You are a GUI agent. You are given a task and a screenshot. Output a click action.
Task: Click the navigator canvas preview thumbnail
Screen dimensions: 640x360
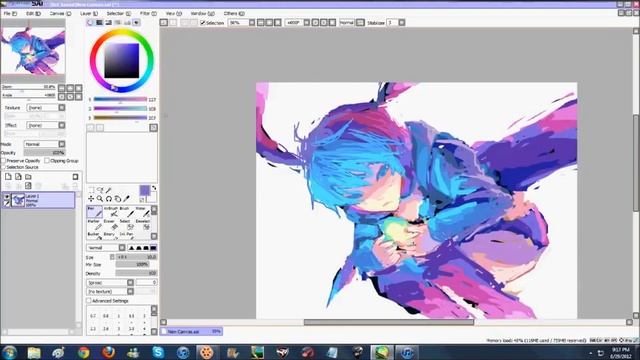click(33, 51)
